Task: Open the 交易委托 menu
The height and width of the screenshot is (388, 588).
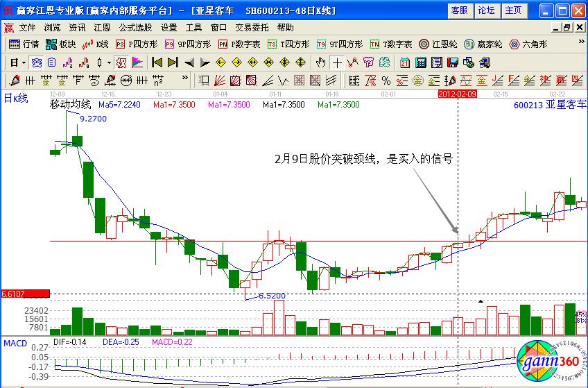Action: (252, 28)
